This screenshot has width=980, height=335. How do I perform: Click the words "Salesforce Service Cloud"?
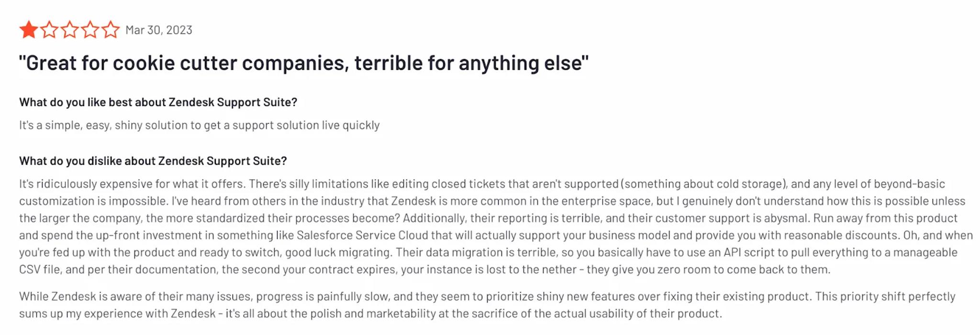362,235
